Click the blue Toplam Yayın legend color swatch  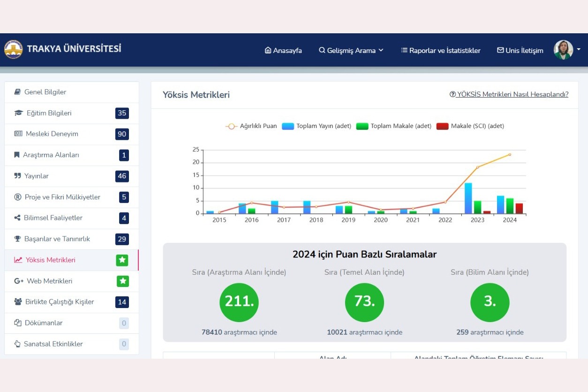tap(288, 126)
